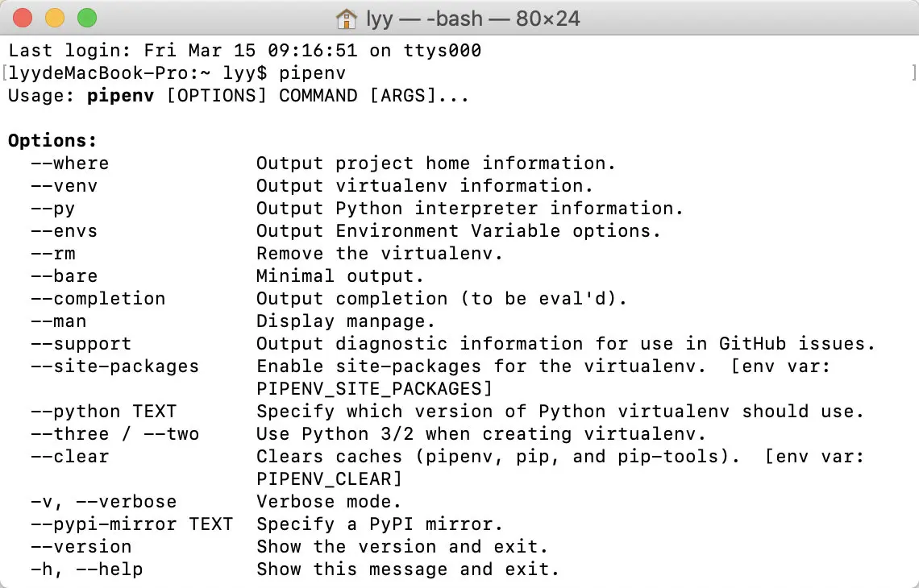This screenshot has width=919, height=588.
Task: Click the yellow minimize window button
Action: pos(55,19)
